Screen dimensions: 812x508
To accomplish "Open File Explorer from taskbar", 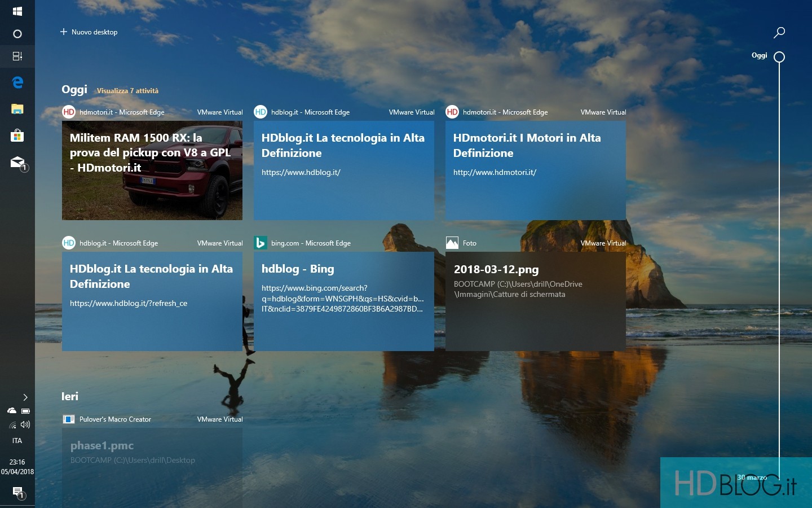I will (x=17, y=109).
